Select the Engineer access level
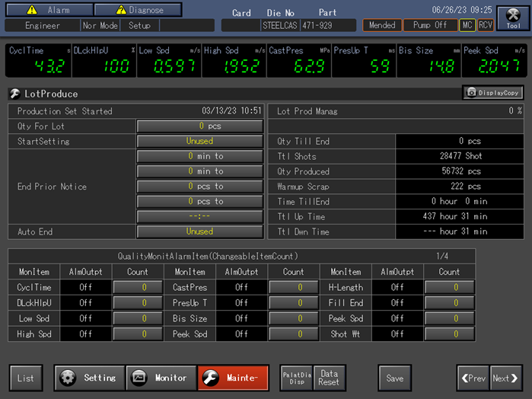Image resolution: width=532 pixels, height=399 pixels. (43, 25)
